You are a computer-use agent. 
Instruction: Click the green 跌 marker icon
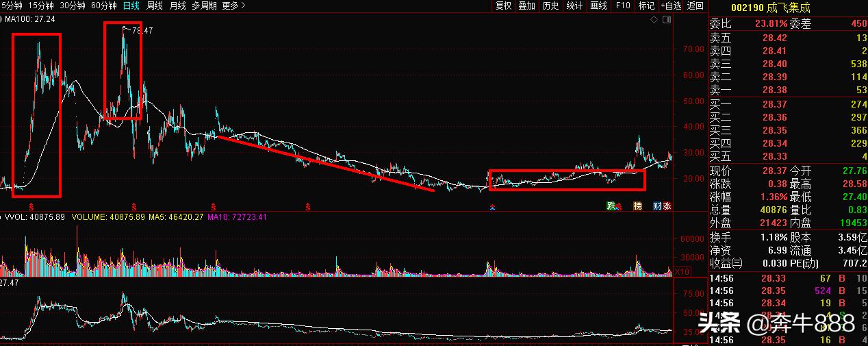pos(611,206)
